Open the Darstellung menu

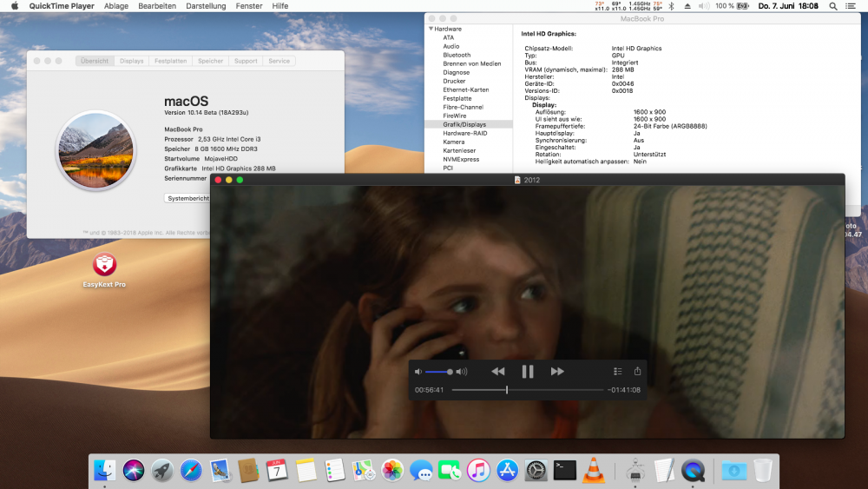tap(206, 6)
